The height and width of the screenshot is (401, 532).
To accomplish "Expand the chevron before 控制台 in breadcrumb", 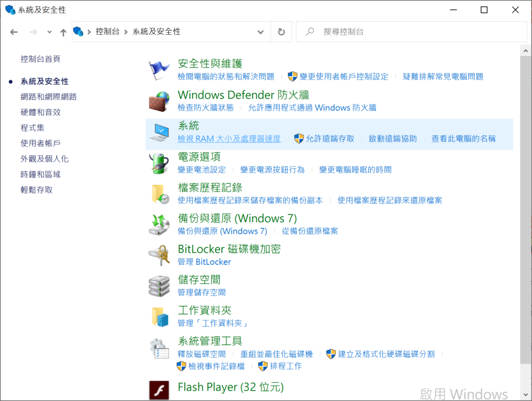I will [89, 32].
